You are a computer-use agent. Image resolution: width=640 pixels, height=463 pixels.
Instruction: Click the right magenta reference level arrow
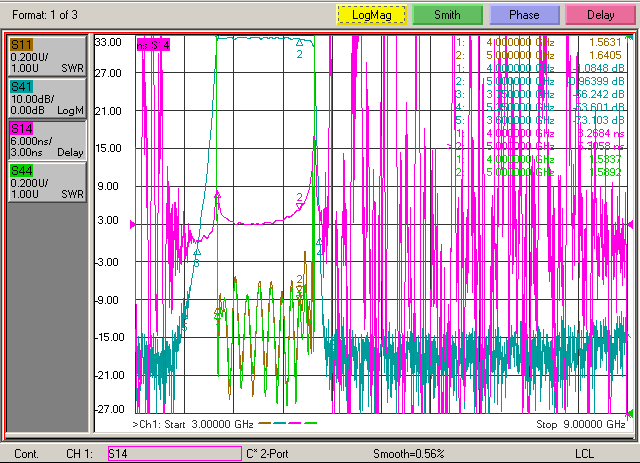pyautogui.click(x=631, y=225)
